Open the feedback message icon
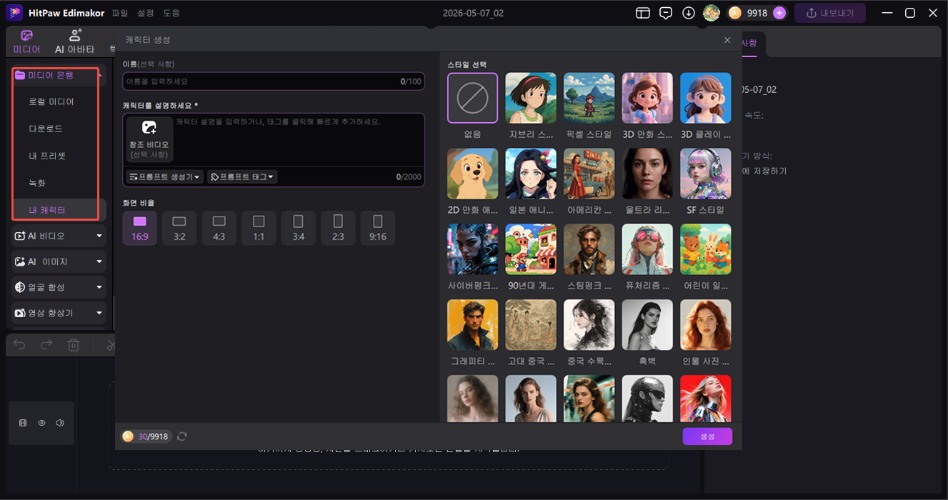 click(666, 13)
